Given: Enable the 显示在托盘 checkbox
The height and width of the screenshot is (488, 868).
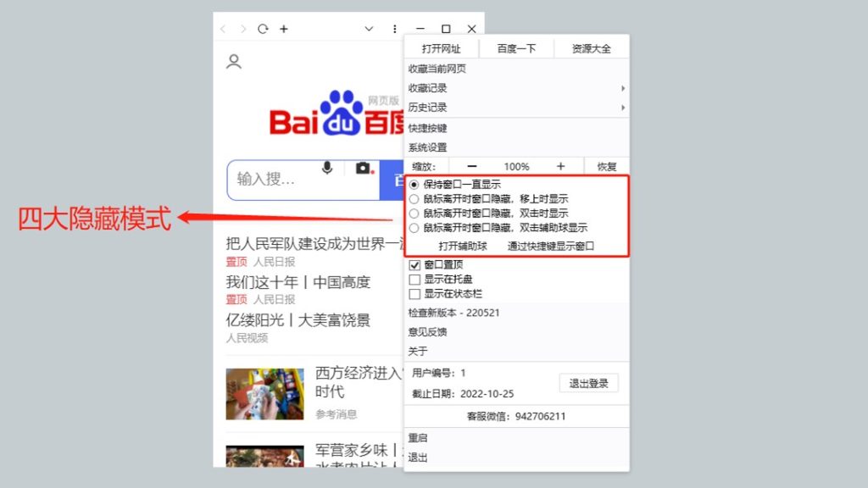Looking at the screenshot, I should pos(415,280).
